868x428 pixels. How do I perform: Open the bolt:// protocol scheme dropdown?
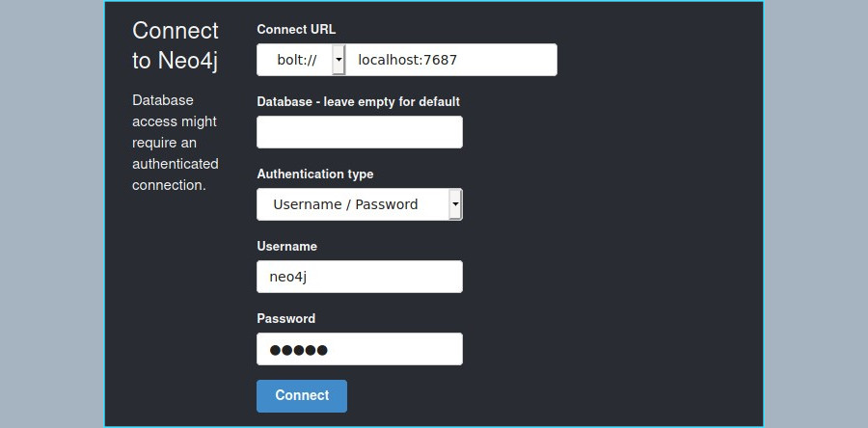point(301,60)
